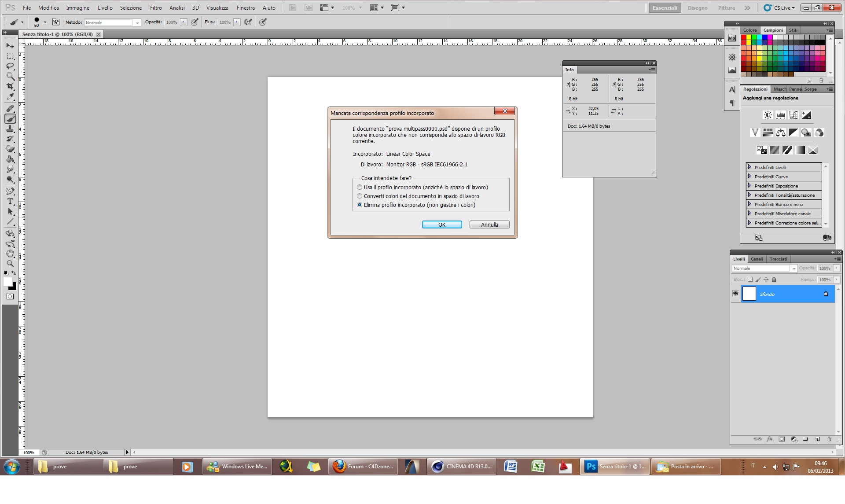Select 'Converti colori del documento' option
845x504 pixels.
pyautogui.click(x=360, y=196)
